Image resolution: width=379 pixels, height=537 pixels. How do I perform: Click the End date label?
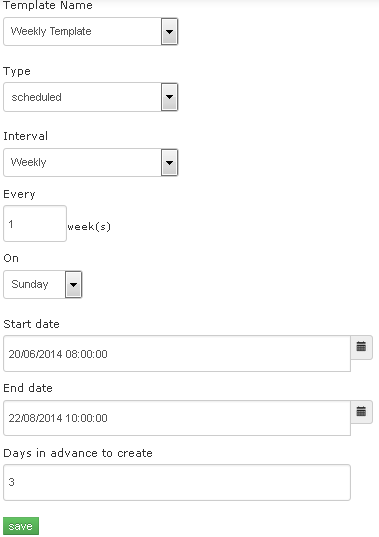coord(28,388)
